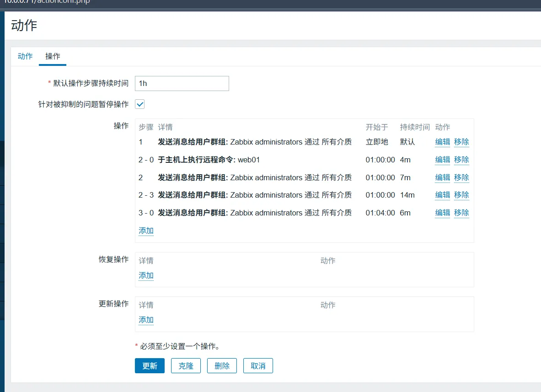Switch to the 动作 tab
Image resolution: width=541 pixels, height=392 pixels.
[x=25, y=56]
